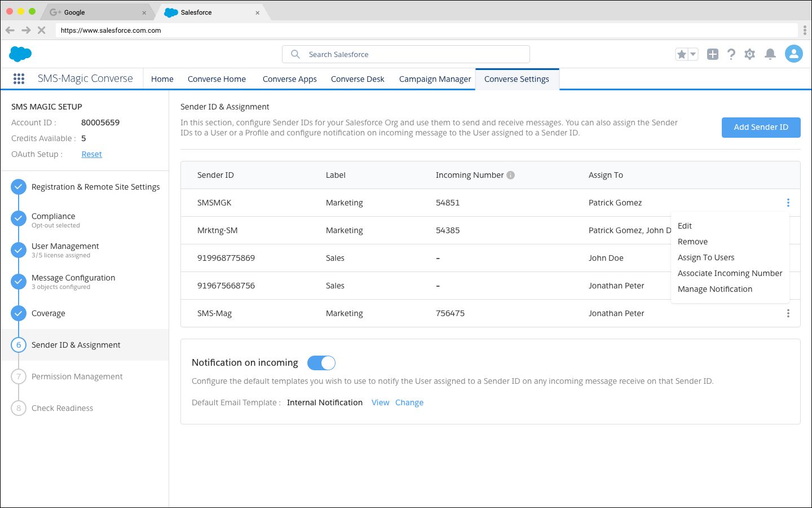
Task: Click sender ID 919675668756
Action: 226,286
